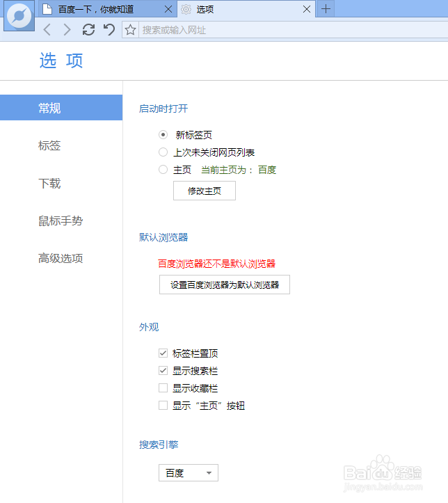Click the 搜索引擎 section heading

pyautogui.click(x=159, y=445)
